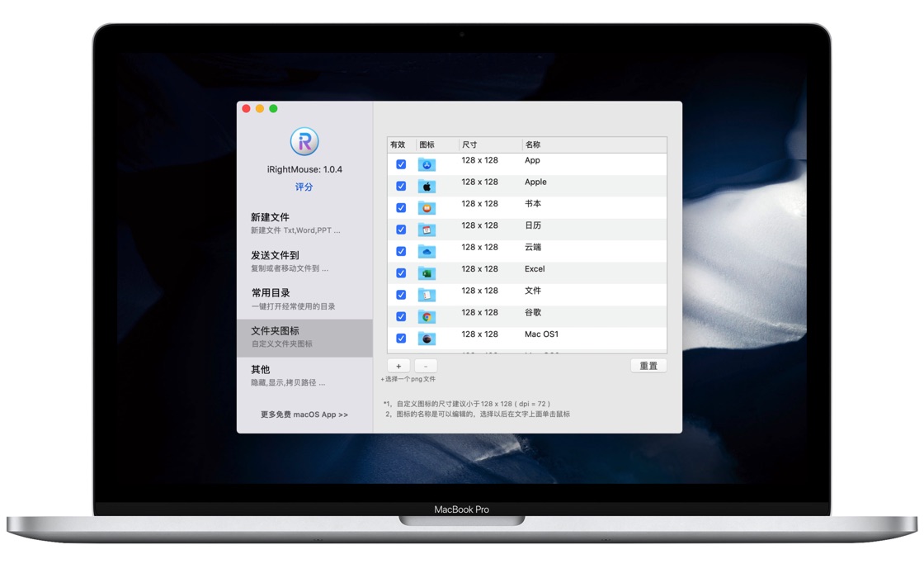The image size is (924, 578).
Task: Click the iRightMouse app logo
Action: 304,141
